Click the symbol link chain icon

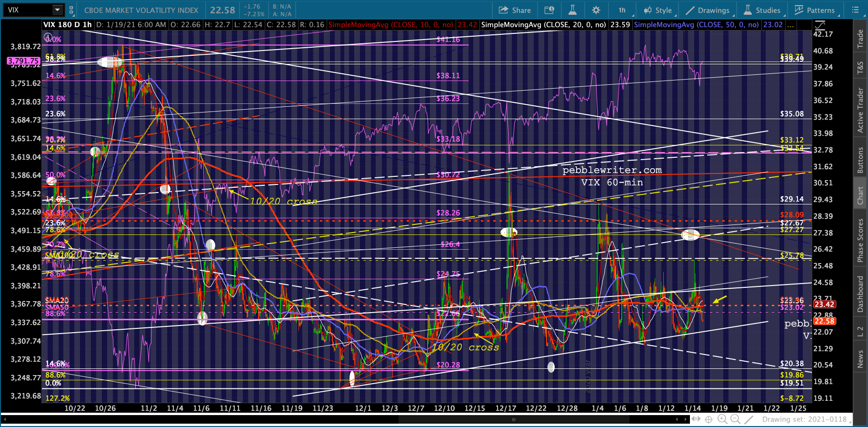click(x=71, y=10)
